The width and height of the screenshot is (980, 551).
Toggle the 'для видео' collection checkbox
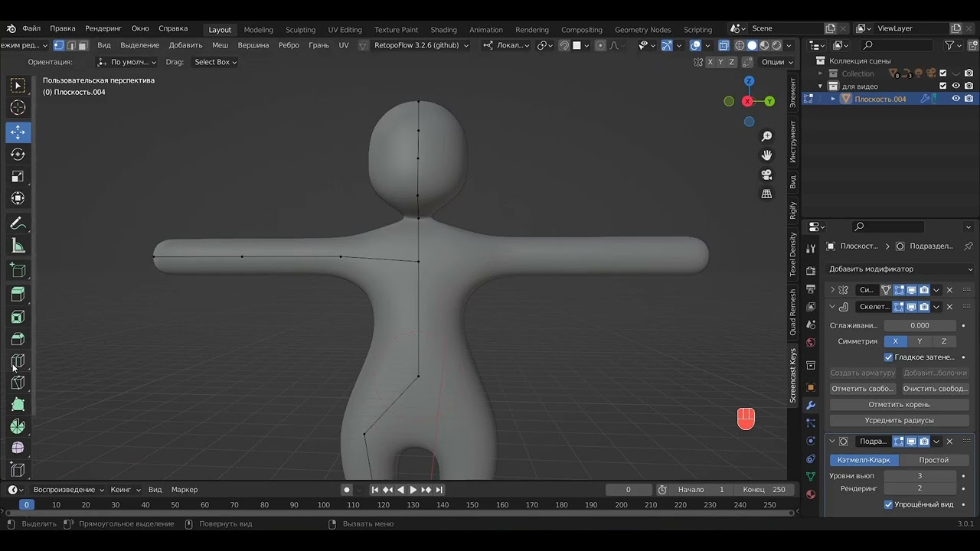(943, 86)
